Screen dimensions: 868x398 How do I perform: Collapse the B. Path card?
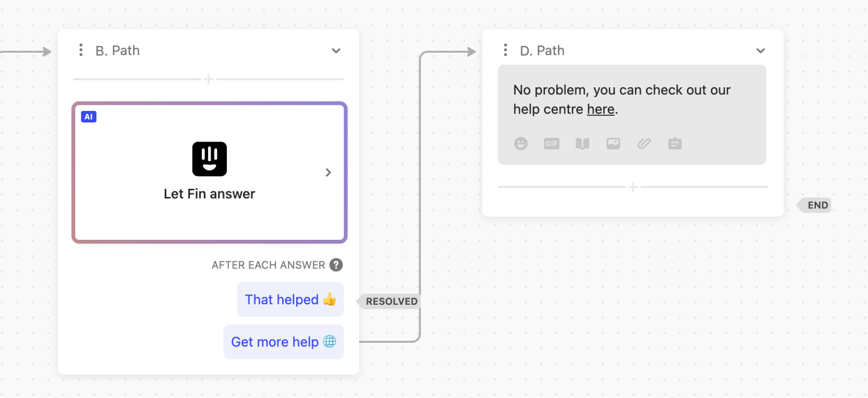(336, 51)
